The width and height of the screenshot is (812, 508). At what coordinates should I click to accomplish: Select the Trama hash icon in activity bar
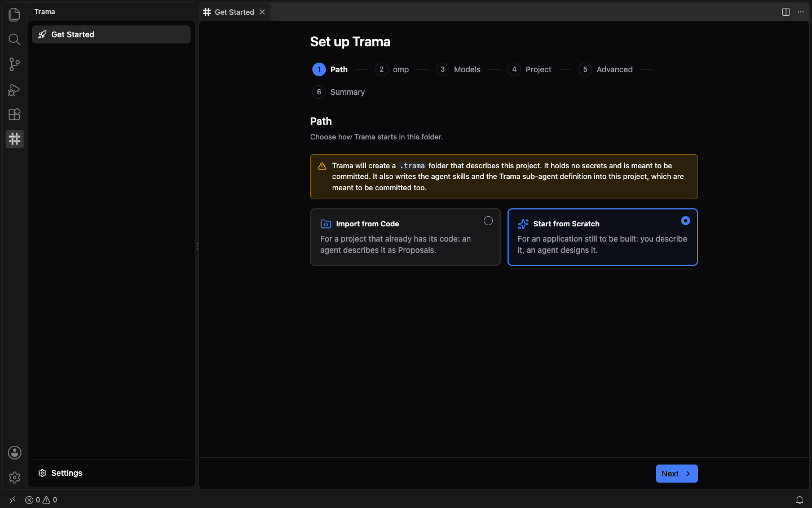(x=15, y=139)
